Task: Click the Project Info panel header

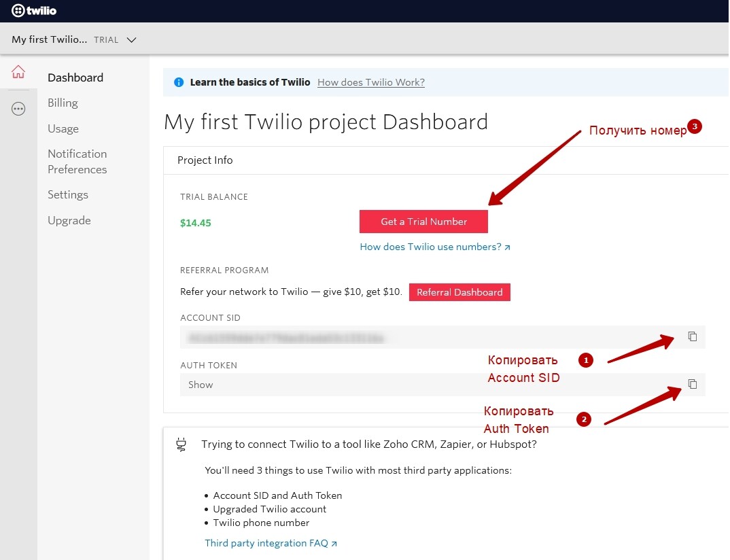Action: [x=205, y=160]
